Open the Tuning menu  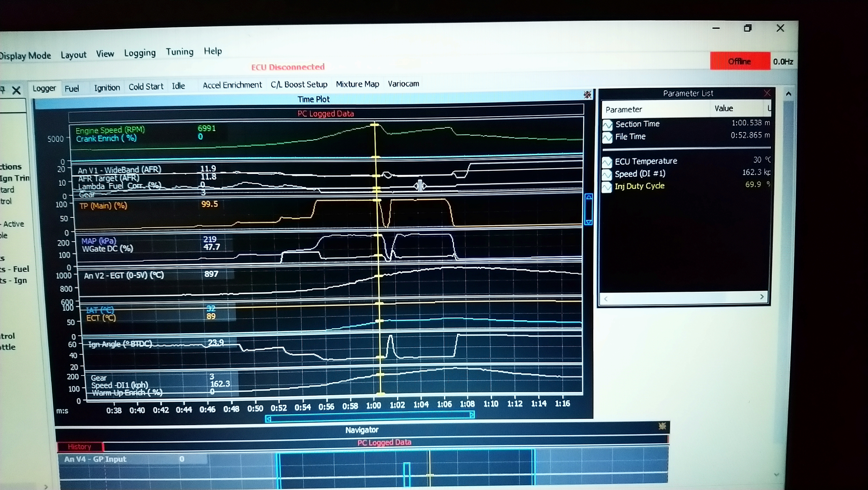click(x=180, y=52)
